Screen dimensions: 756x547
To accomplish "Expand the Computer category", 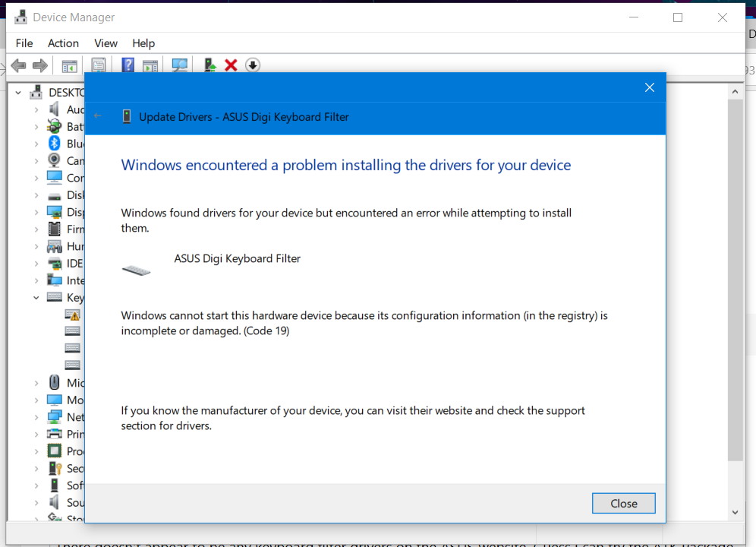I will [36, 178].
